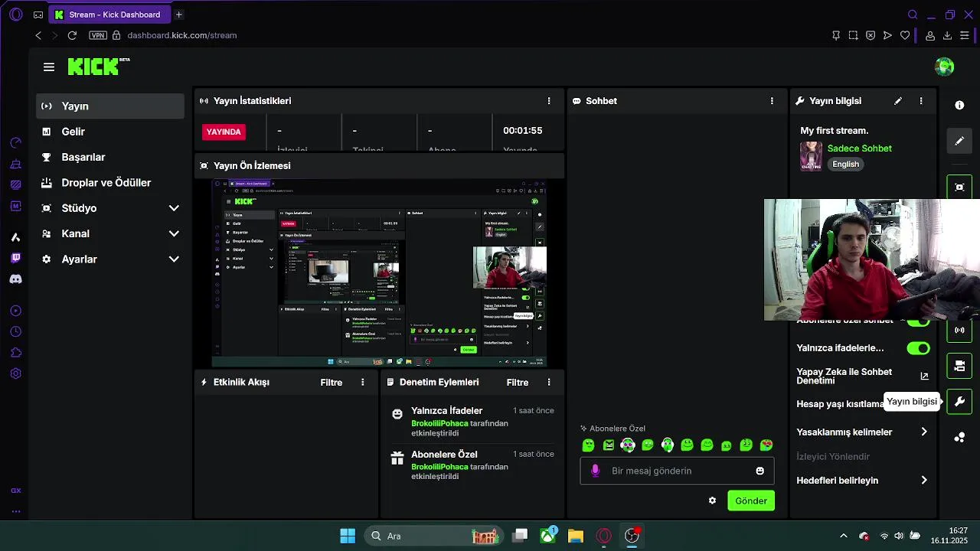Open Sohbet panel three-dot menu
The height and width of the screenshot is (551, 980).
pyautogui.click(x=772, y=101)
